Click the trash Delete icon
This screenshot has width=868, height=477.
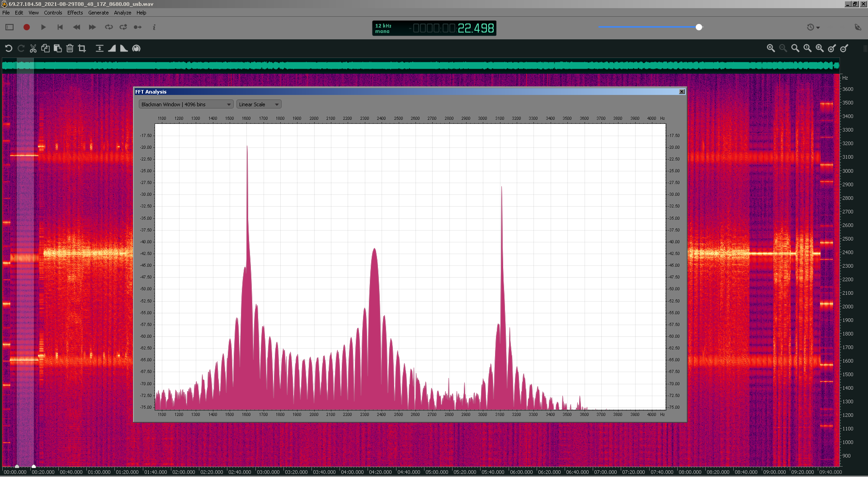tap(70, 48)
